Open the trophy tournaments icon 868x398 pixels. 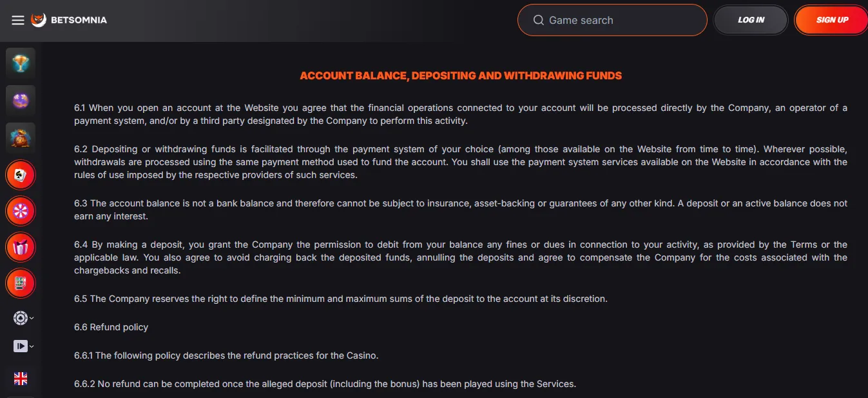tap(21, 63)
